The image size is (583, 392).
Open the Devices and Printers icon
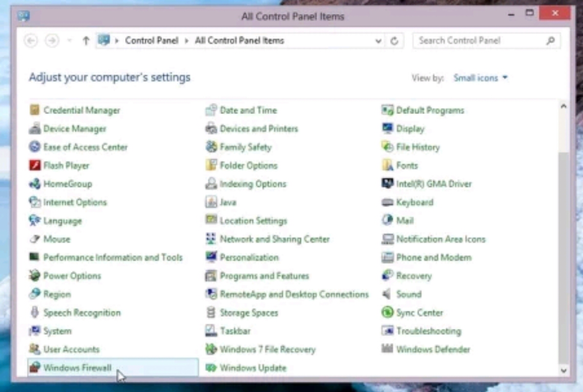pyautogui.click(x=211, y=129)
